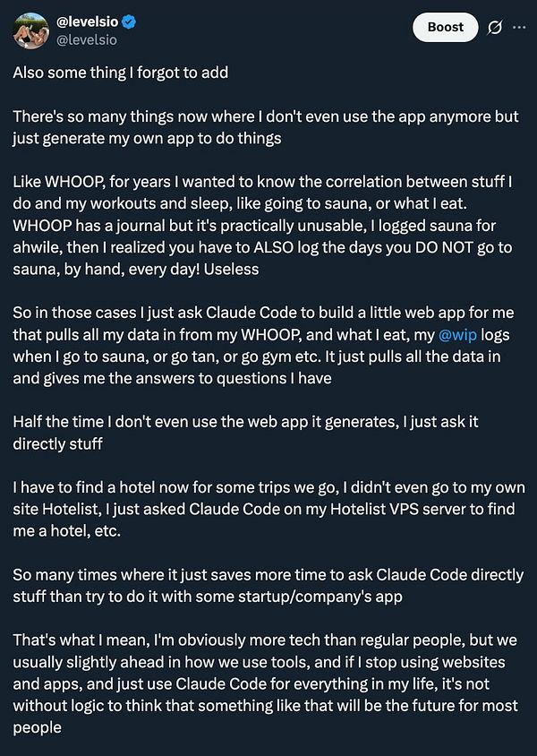Click the paragraph starting 'I have to find a hotel'

268,509
